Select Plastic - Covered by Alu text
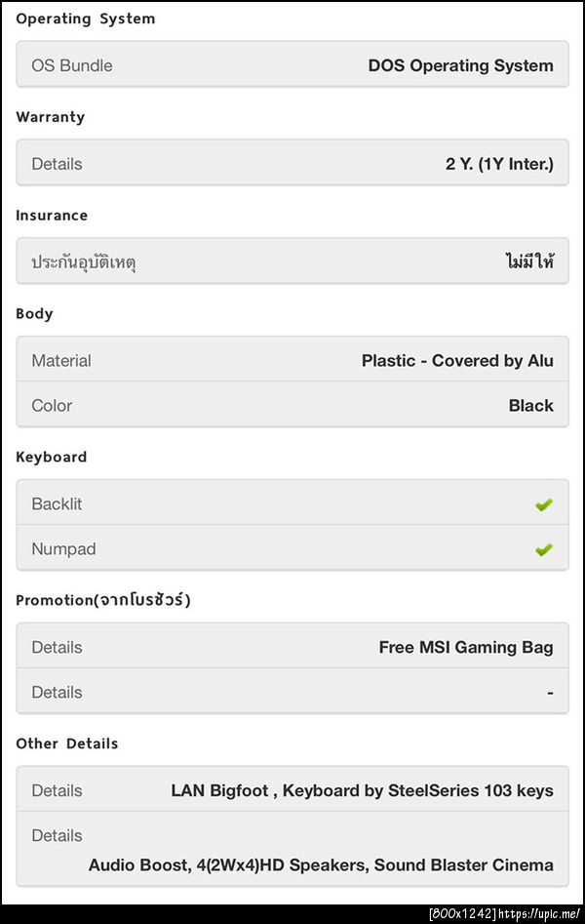585x924 pixels. (x=457, y=360)
